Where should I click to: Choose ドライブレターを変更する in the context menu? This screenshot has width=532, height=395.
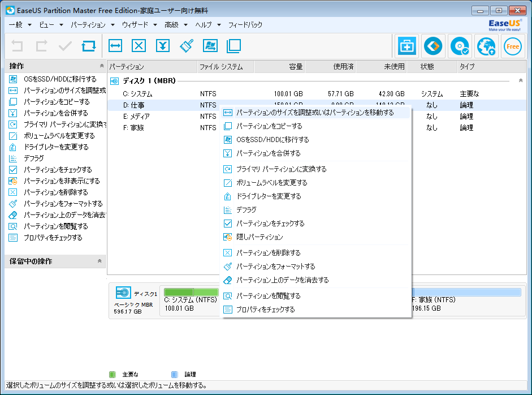click(315, 196)
